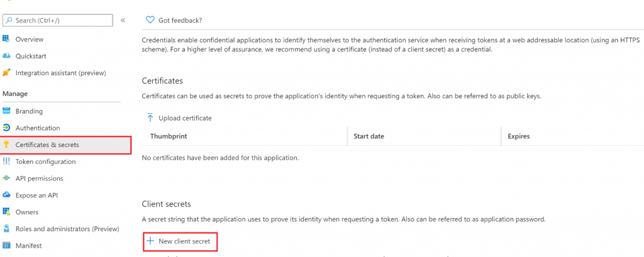Open Roles and administrators (Preview)
The image size is (644, 257).
(67, 229)
